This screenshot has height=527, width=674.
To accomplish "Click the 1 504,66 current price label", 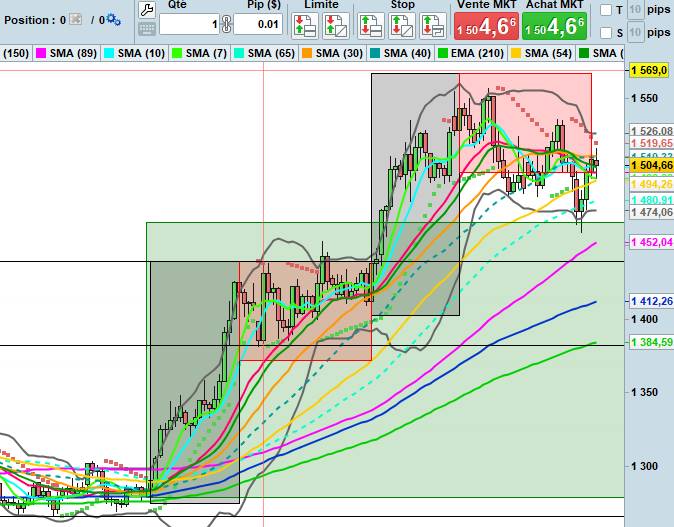I will (x=650, y=165).
